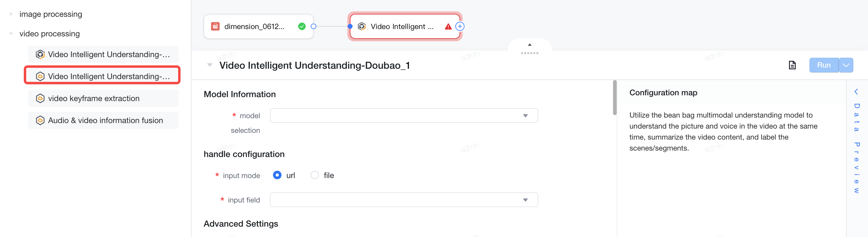This screenshot has height=237, width=868.
Task: Click the green check status on dimension node
Action: pos(302,26)
